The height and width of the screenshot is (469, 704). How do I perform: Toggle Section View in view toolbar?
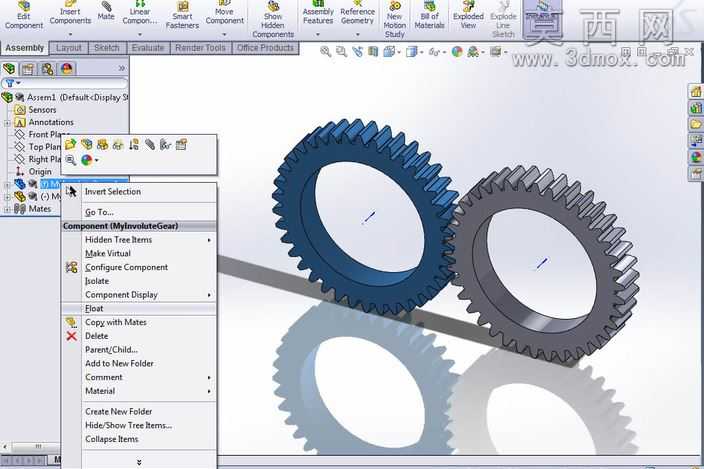tap(373, 52)
